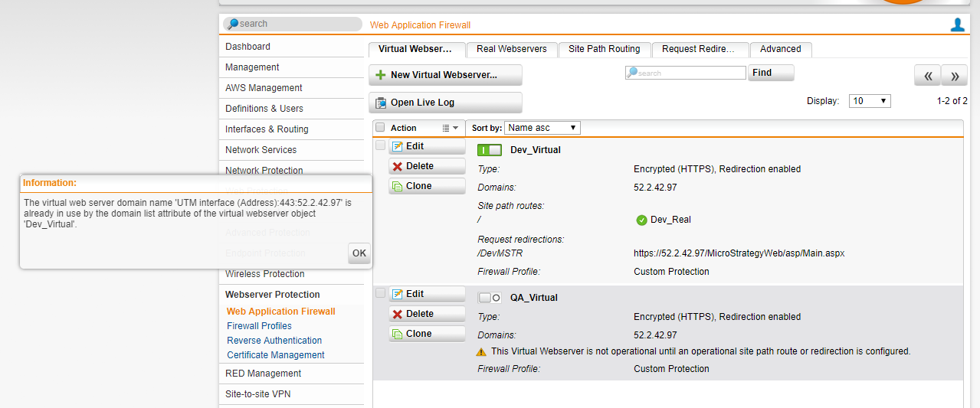This screenshot has width=980, height=408.
Task: Go to next page with double-right arrow
Action: [955, 76]
